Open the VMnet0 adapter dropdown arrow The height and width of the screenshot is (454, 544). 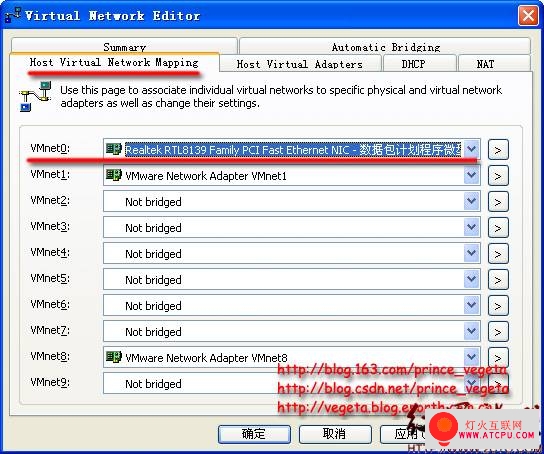click(471, 149)
